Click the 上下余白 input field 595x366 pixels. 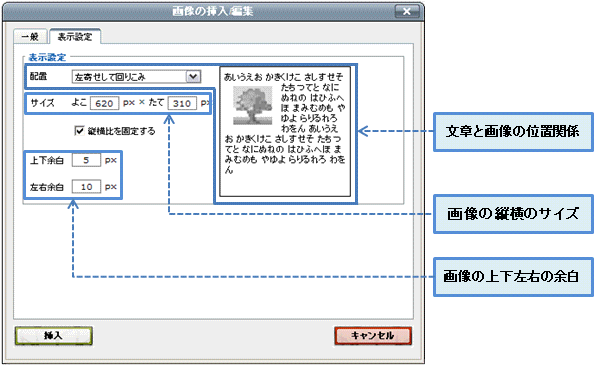click(x=86, y=160)
